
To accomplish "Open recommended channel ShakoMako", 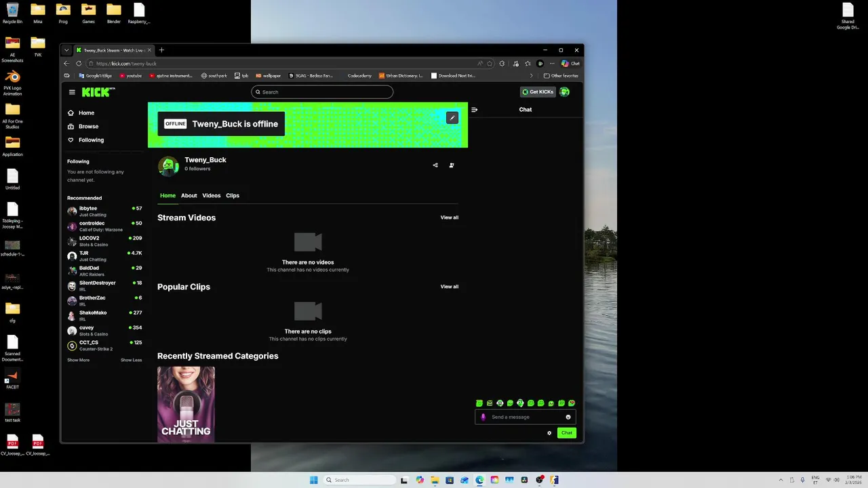I will coord(104,316).
